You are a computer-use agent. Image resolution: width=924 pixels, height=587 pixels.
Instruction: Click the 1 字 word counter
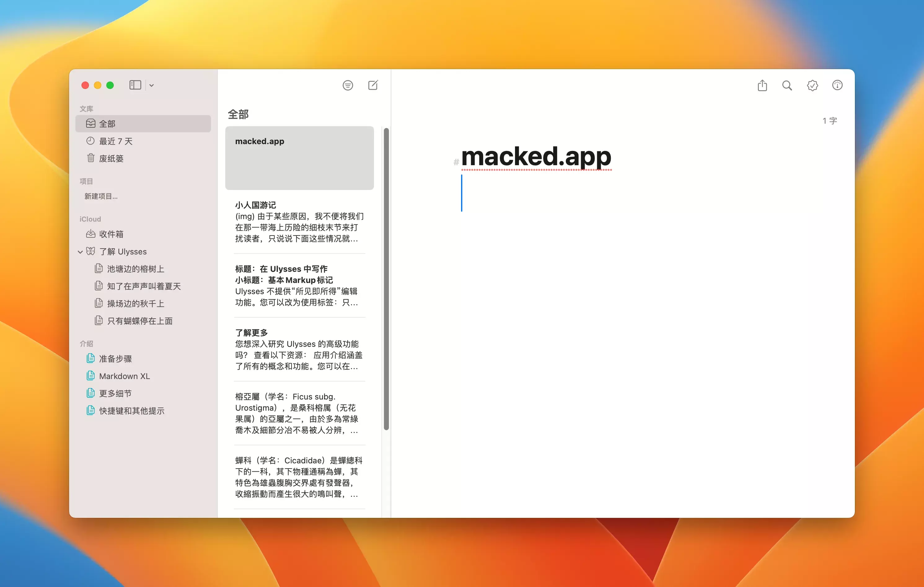(x=829, y=121)
